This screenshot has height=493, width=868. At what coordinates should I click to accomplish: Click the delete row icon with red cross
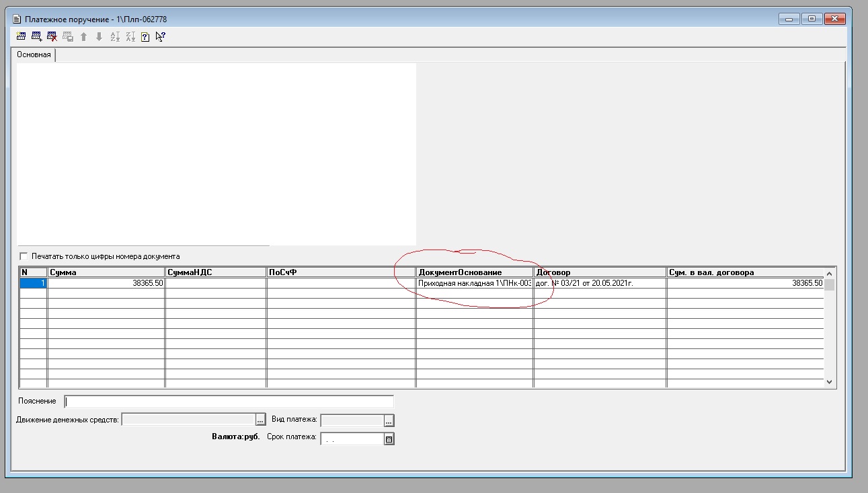(52, 37)
